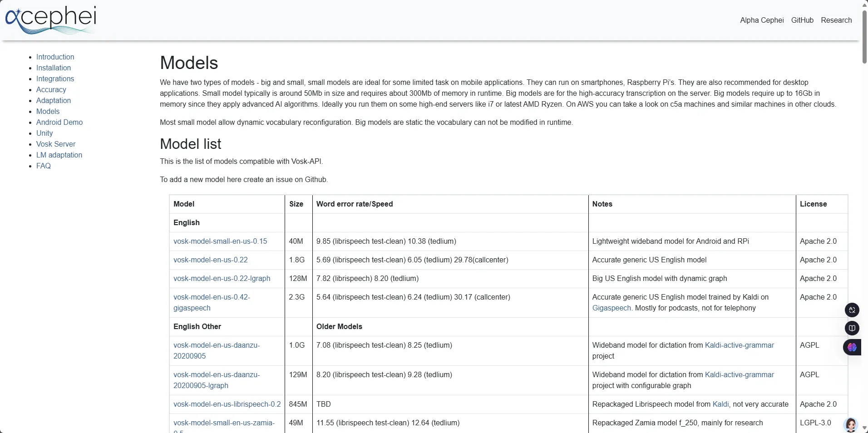The height and width of the screenshot is (433, 868).
Task: Open the FAQ sidebar link
Action: tap(44, 166)
